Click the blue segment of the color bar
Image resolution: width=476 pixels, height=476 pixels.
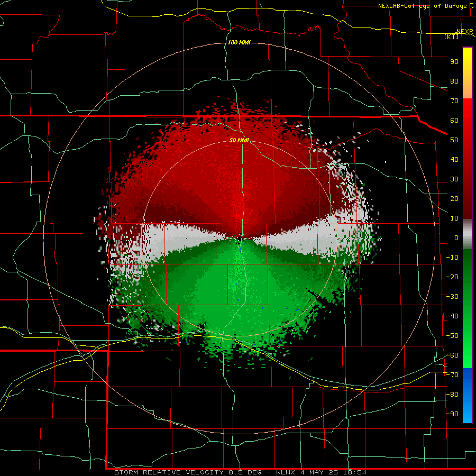[x=467, y=395]
